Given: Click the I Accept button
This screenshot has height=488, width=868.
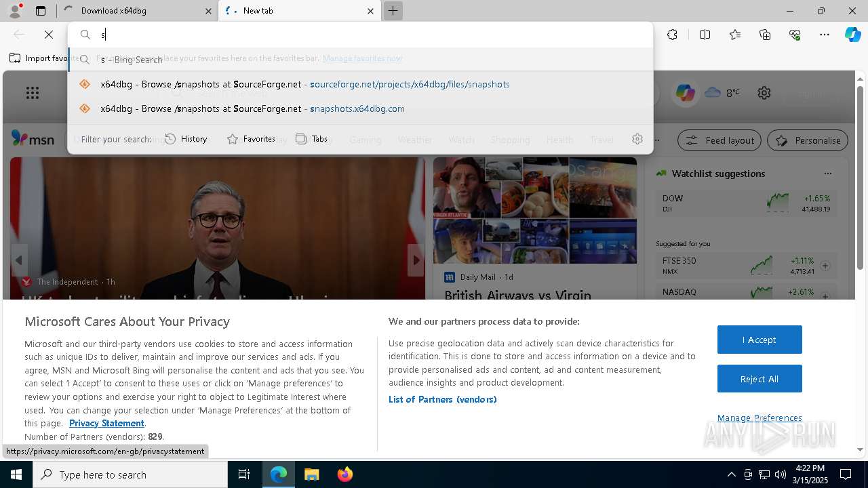Looking at the screenshot, I should (x=759, y=340).
